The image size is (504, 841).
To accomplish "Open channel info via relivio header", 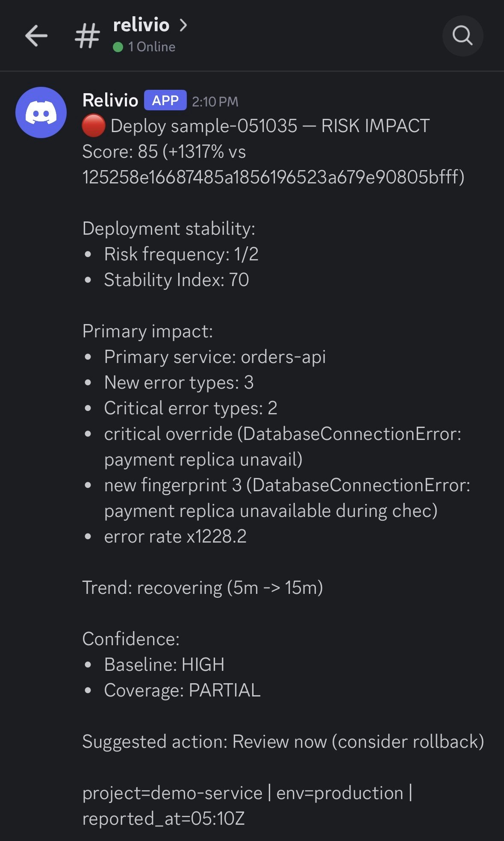I will point(141,26).
